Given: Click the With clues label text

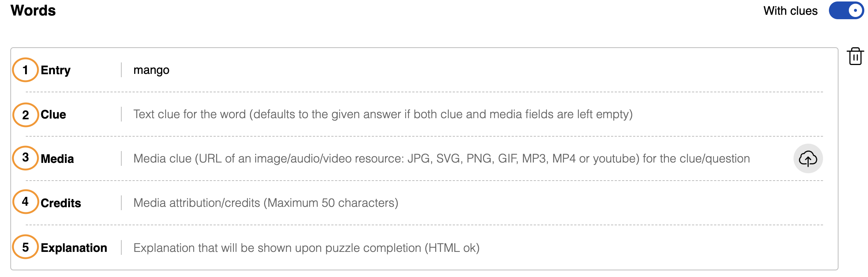Looking at the screenshot, I should click(790, 11).
